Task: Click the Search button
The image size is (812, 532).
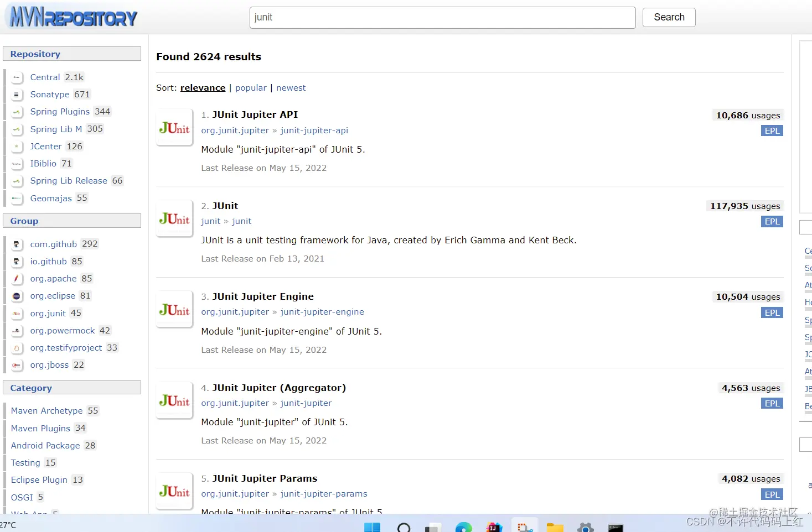Action: click(669, 17)
